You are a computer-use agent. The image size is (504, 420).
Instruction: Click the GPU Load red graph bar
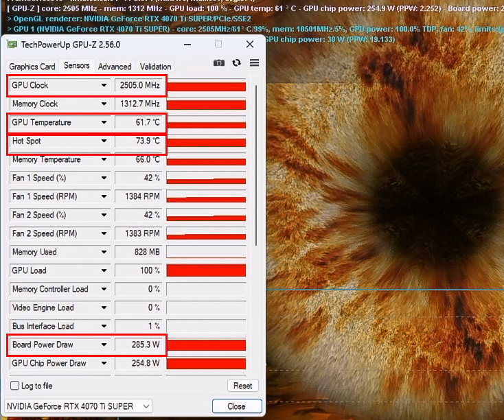click(x=206, y=271)
